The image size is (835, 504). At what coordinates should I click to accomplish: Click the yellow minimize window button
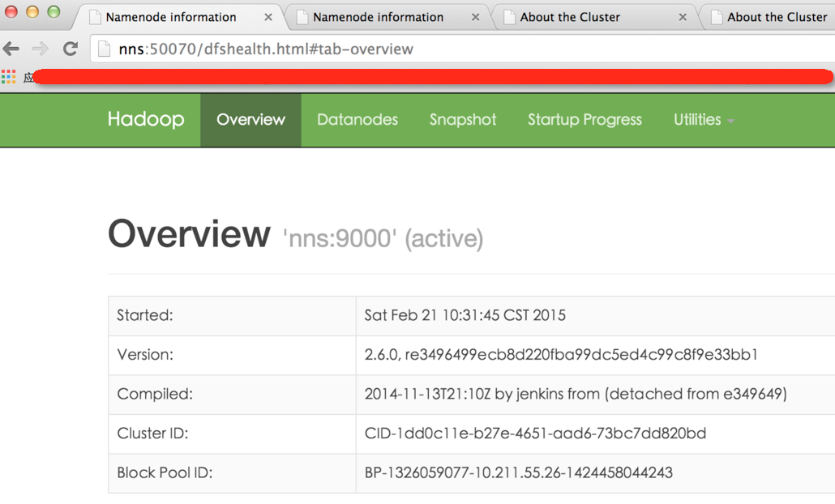(x=32, y=12)
